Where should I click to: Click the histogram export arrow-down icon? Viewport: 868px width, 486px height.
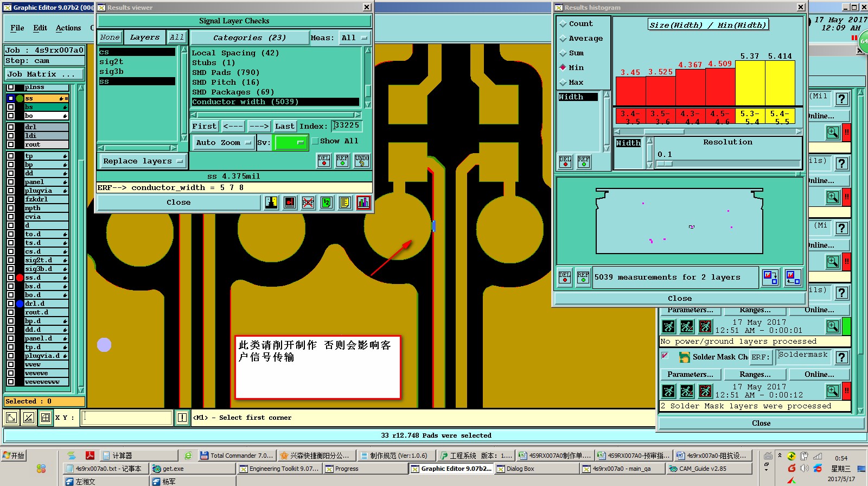(770, 277)
